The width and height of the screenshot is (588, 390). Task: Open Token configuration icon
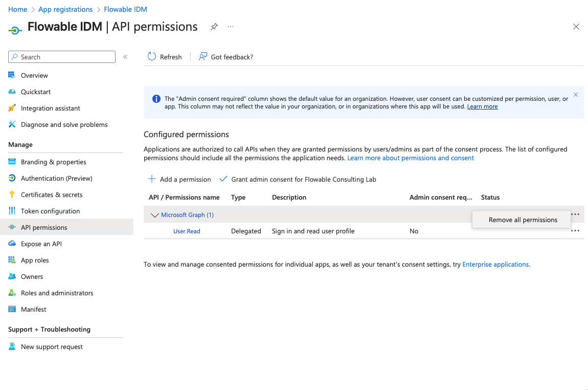(12, 211)
